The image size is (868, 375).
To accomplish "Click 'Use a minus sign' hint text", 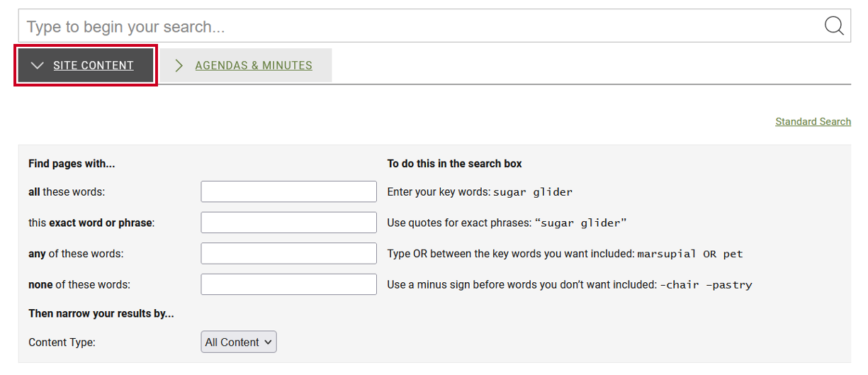I will [570, 285].
